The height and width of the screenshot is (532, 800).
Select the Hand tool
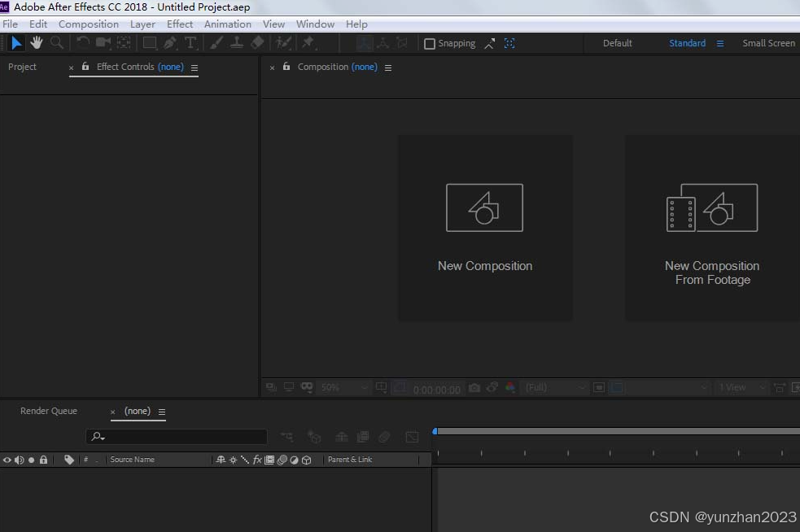[x=37, y=43]
